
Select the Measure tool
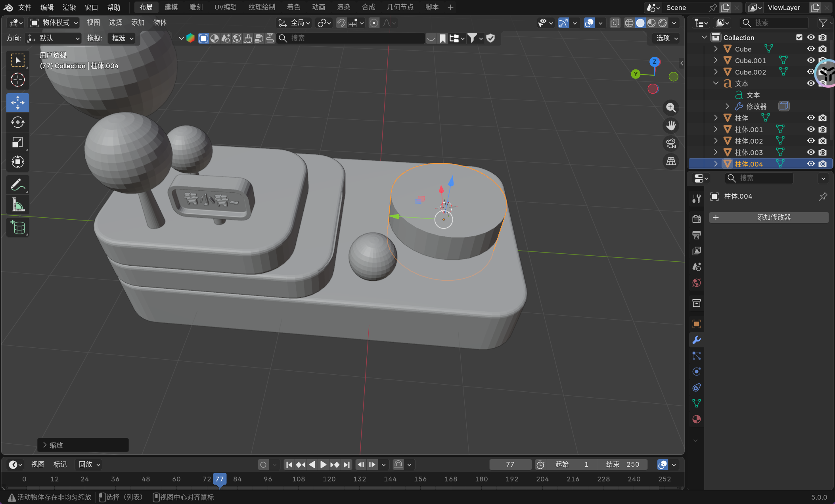(18, 205)
